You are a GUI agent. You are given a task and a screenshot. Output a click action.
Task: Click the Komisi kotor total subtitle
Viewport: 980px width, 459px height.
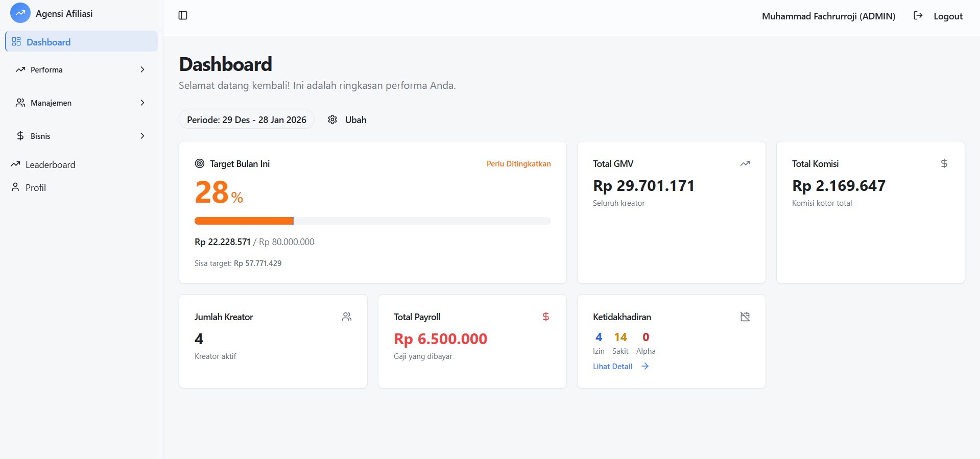coord(822,203)
